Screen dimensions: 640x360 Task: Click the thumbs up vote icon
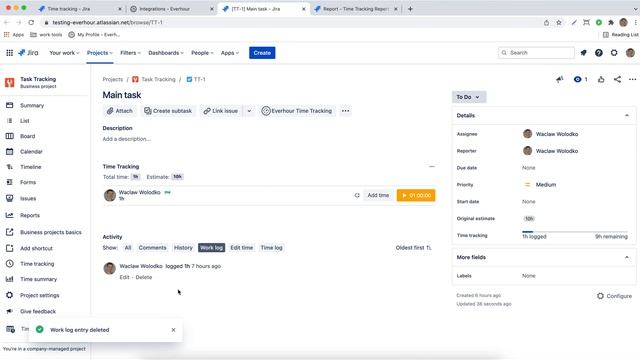(601, 79)
